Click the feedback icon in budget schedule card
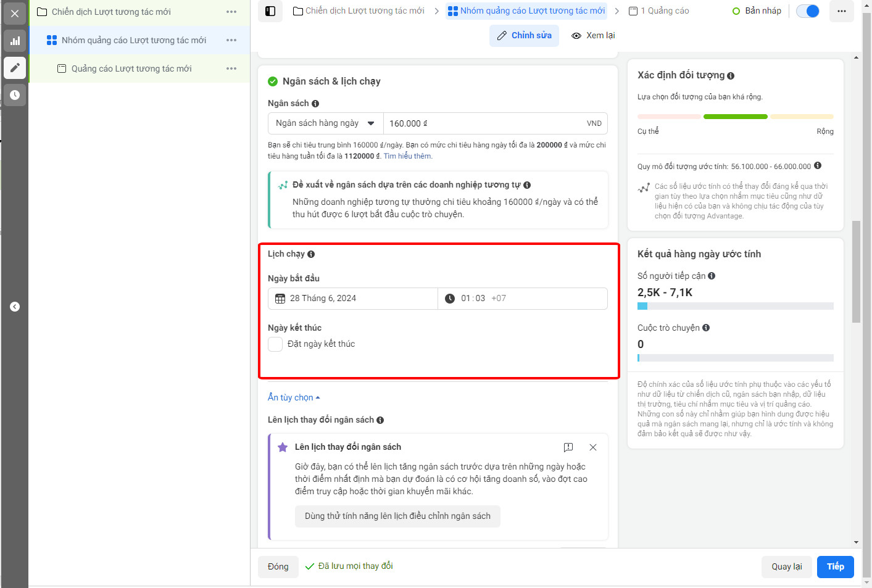Screen dimensions: 872x588 [568, 447]
